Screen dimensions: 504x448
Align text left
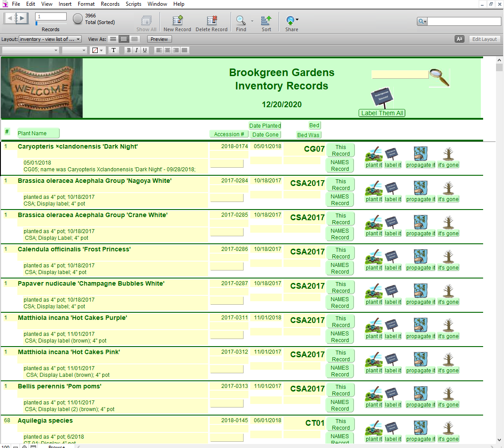159,50
